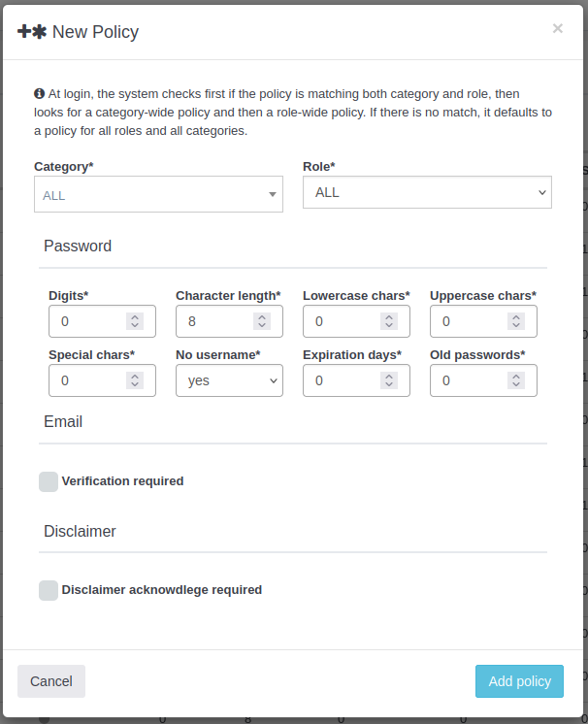Tick Disclaimer acknowledge required checkbox
Viewport: 588px width, 724px height.
(x=49, y=590)
